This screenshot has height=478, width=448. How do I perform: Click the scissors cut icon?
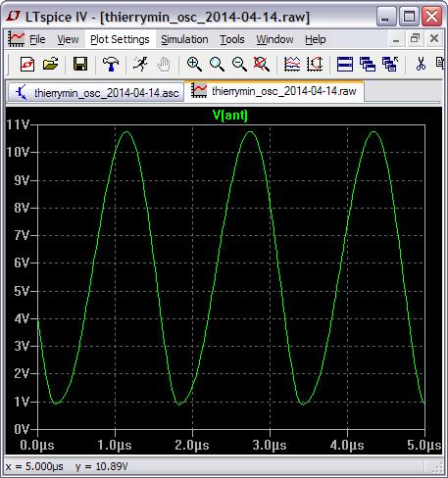[x=421, y=64]
